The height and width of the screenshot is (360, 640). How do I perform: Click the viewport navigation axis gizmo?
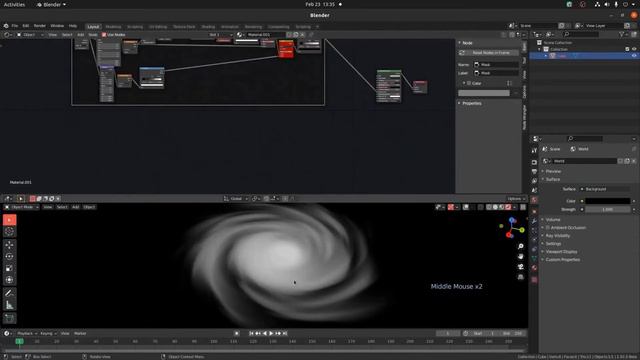pos(512,228)
